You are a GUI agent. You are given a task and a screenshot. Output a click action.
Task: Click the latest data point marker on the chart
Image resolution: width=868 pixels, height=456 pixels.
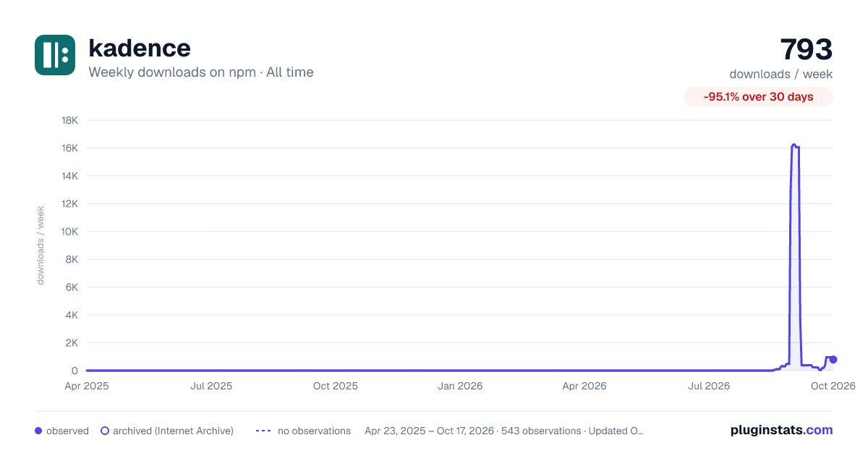point(833,360)
